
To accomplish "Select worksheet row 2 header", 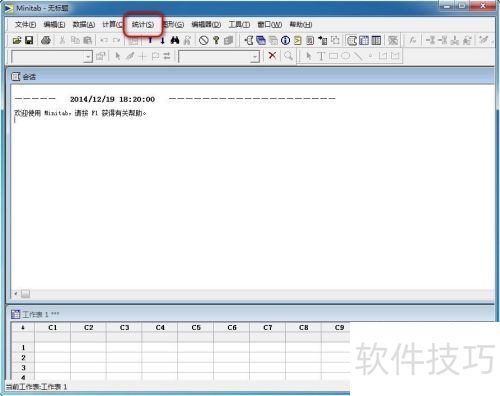I will click(x=23, y=358).
